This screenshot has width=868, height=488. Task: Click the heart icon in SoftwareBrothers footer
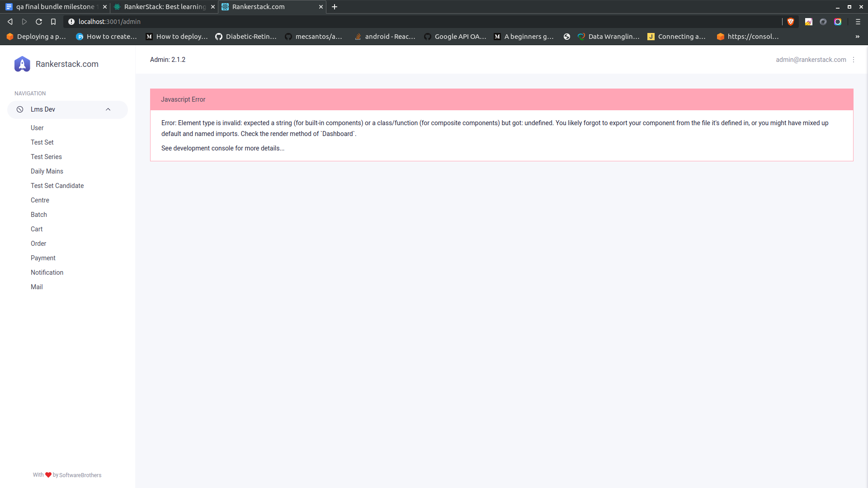pyautogui.click(x=48, y=474)
